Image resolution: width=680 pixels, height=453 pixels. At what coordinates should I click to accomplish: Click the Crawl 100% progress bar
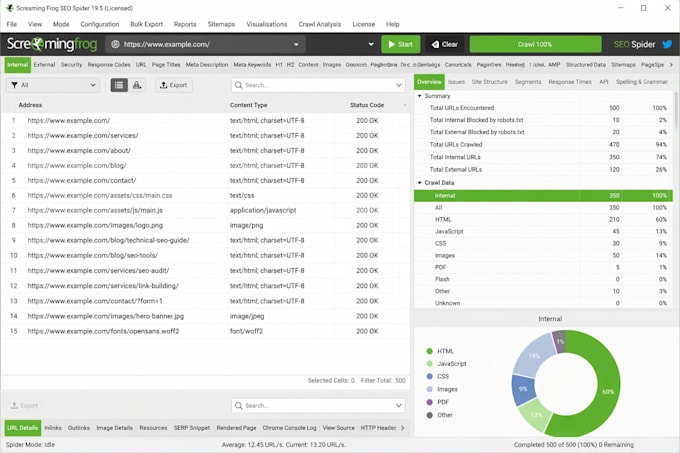pyautogui.click(x=535, y=44)
